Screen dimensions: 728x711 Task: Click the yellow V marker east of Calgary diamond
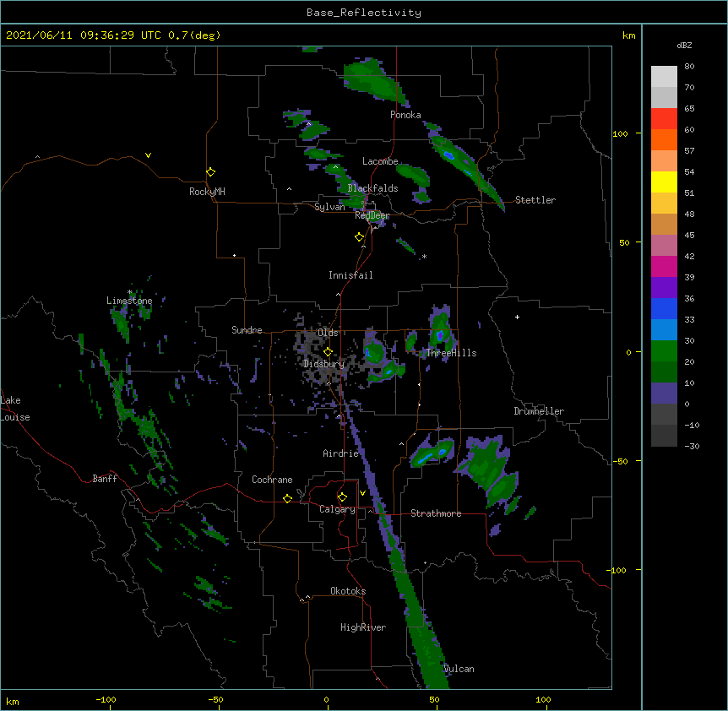tap(362, 493)
